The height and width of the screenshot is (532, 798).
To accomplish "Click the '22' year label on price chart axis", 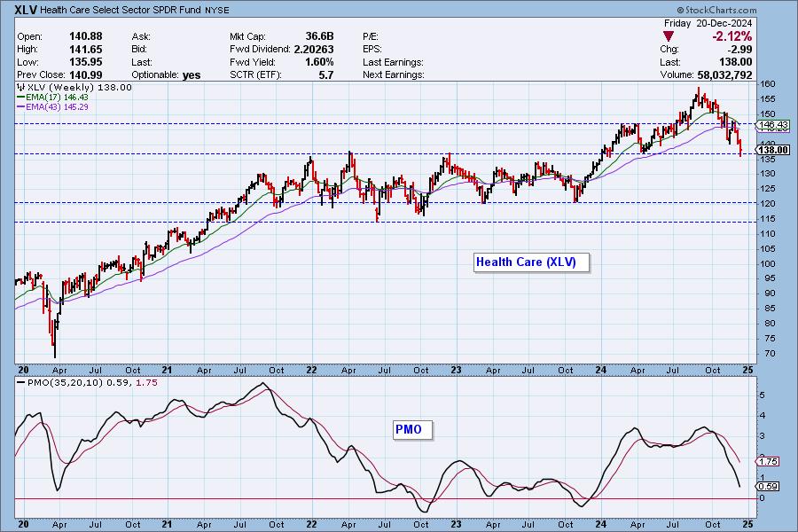I will (311, 370).
